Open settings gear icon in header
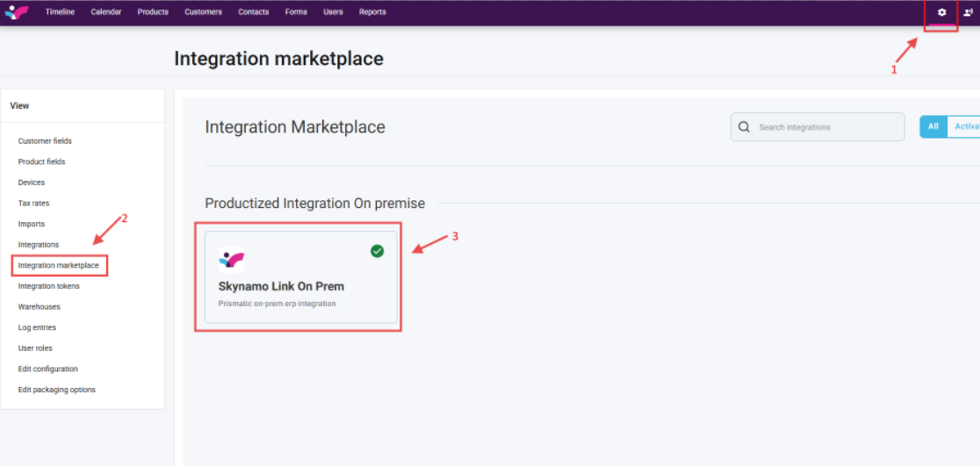The image size is (980, 466). point(941,12)
